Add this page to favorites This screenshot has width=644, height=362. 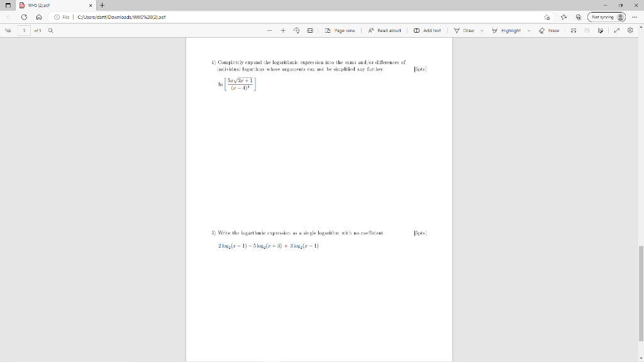coord(547,17)
